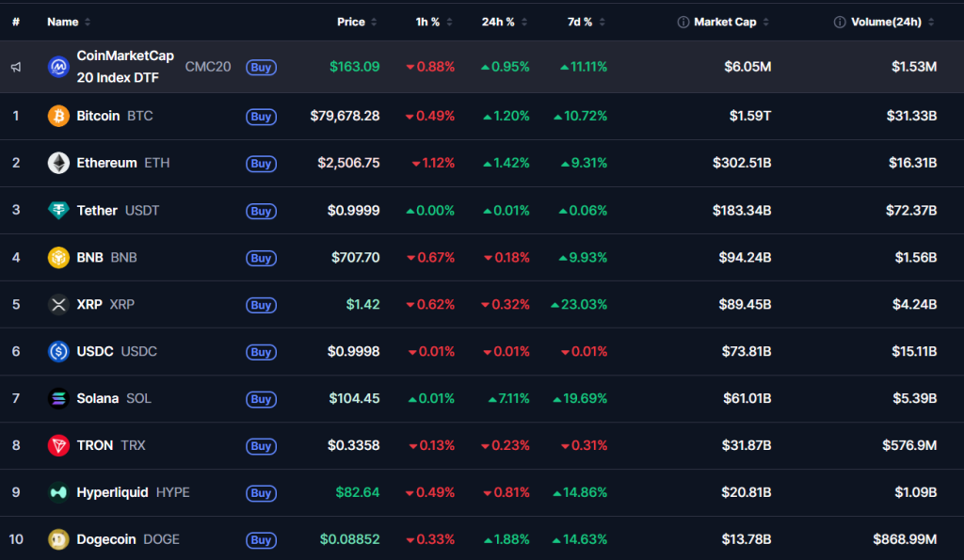Viewport: 964px width, 560px height.
Task: Click the TRON logo icon
Action: click(58, 445)
